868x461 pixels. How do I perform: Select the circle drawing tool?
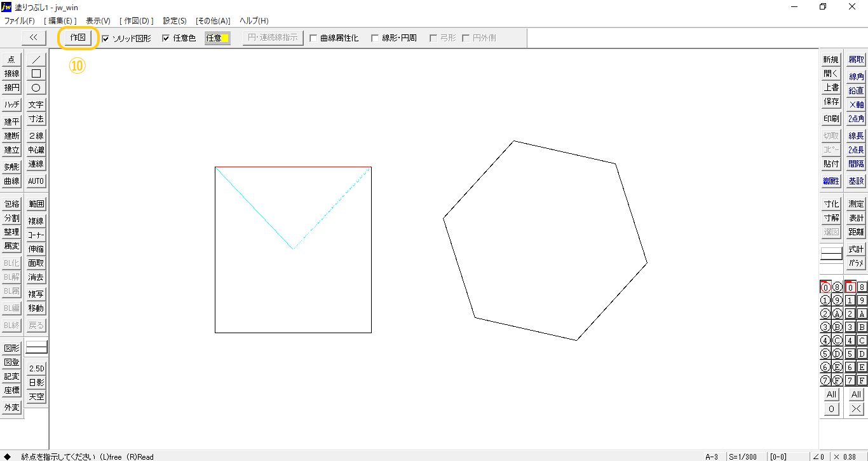click(x=36, y=88)
